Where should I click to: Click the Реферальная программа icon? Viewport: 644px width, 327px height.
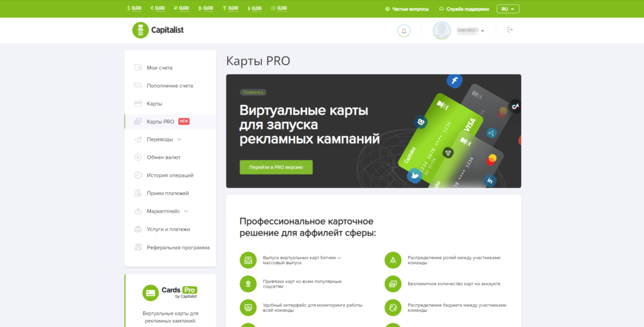pos(138,247)
